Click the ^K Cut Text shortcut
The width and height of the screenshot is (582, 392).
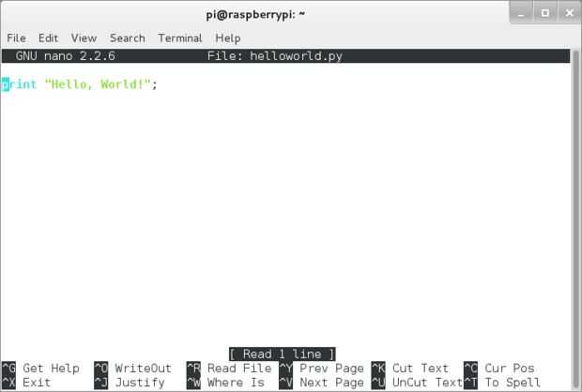410,369
